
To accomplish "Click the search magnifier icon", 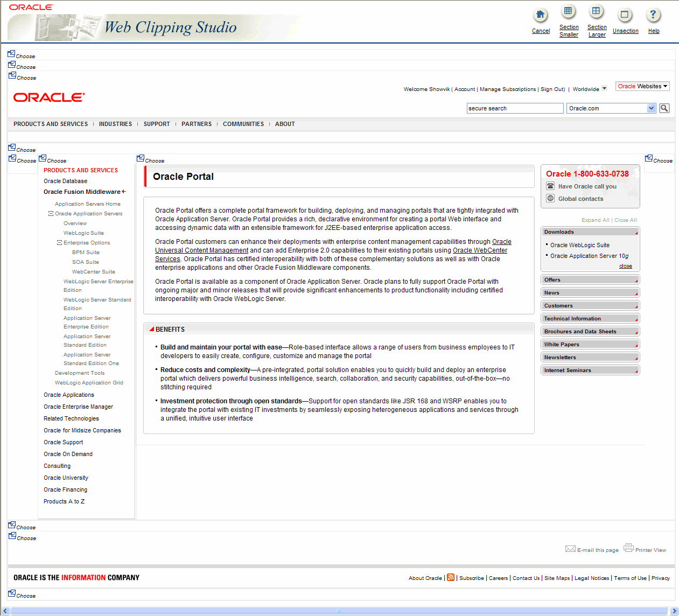I will (664, 108).
